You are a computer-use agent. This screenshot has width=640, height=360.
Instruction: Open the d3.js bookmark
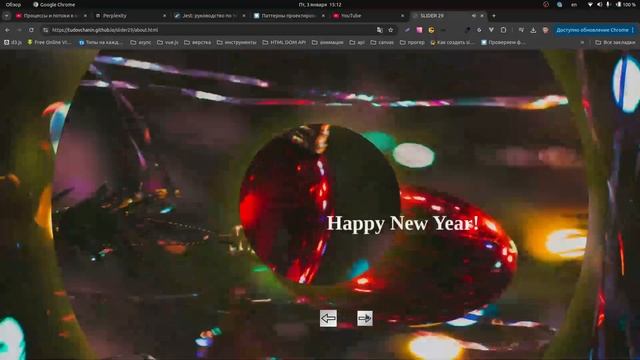pos(13,42)
